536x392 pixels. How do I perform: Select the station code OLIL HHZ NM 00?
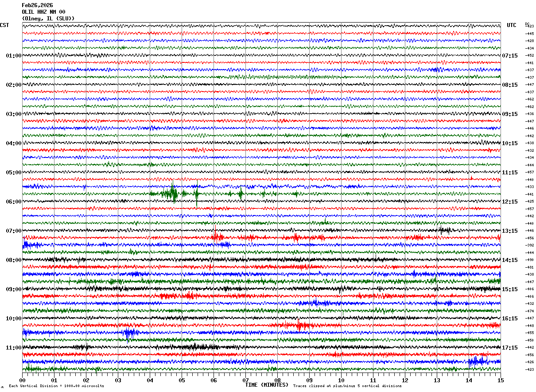[43, 12]
